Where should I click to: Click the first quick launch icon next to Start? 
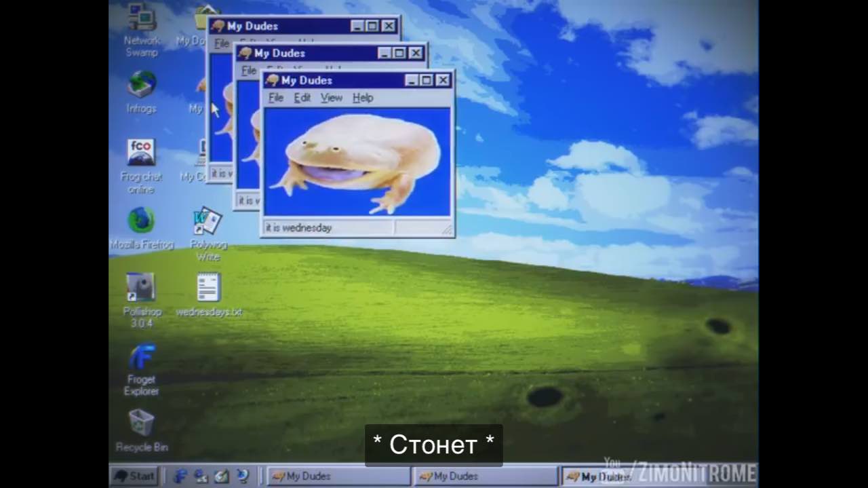[x=180, y=476]
